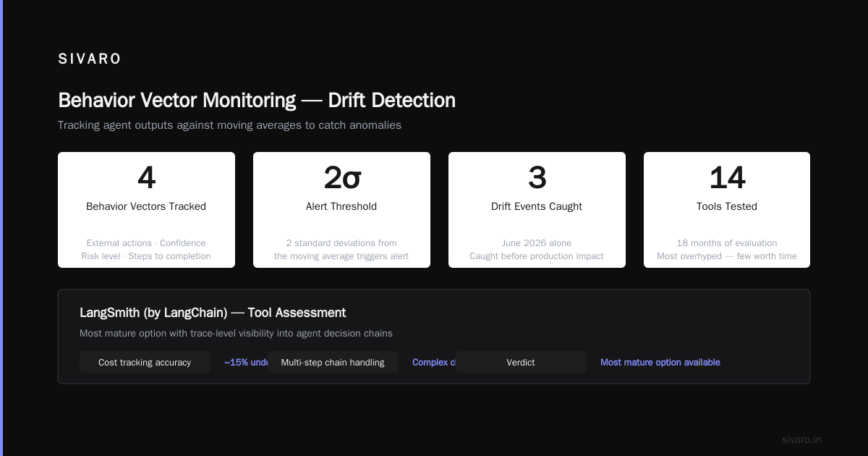Select the Alert Threshold label
Viewport: 868px width, 456px height.
(341, 206)
